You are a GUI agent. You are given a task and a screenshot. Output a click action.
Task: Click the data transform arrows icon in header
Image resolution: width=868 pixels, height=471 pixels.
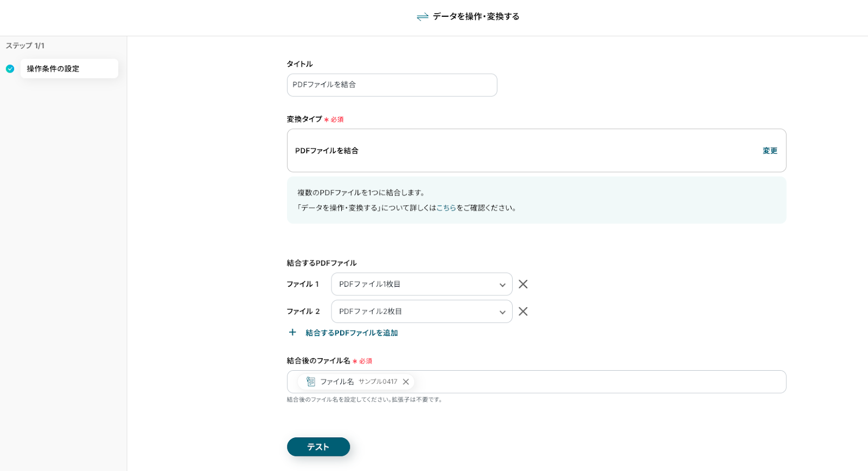tap(422, 17)
